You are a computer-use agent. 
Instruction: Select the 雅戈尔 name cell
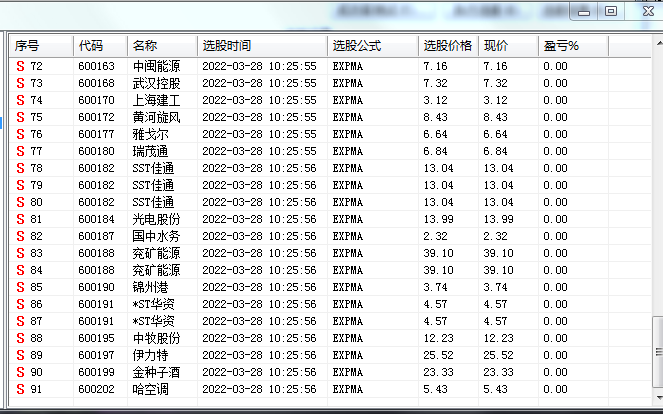[151, 134]
